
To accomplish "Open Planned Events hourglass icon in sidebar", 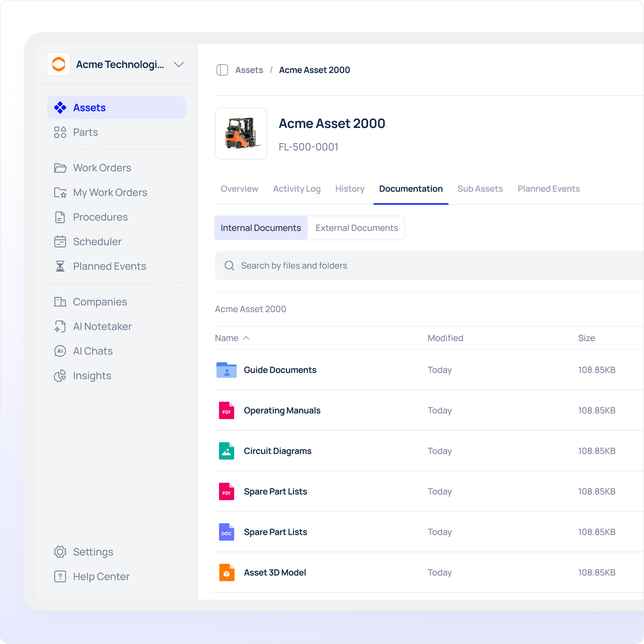I will point(60,266).
